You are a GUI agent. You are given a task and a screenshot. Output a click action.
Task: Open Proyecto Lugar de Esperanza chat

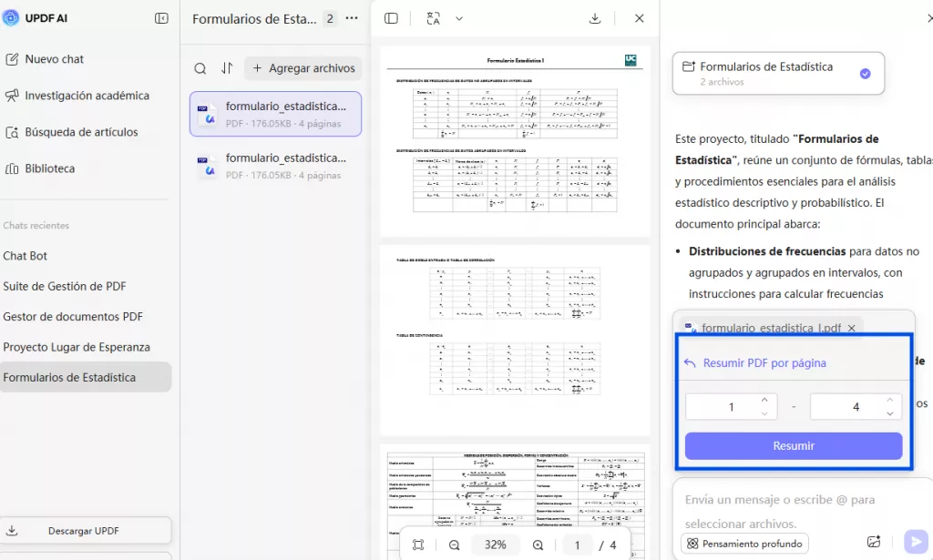pyautogui.click(x=77, y=347)
